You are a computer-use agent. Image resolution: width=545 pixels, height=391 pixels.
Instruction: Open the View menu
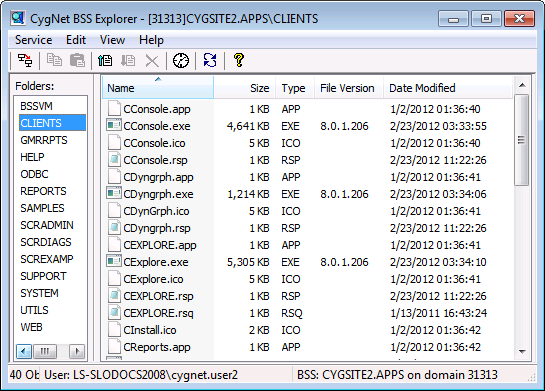(x=112, y=40)
